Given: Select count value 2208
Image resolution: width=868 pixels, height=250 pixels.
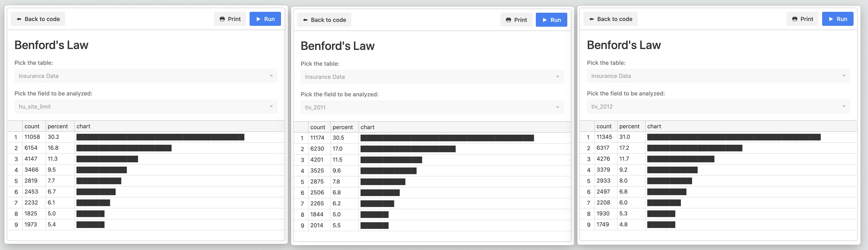Looking at the screenshot, I should coord(603,203).
